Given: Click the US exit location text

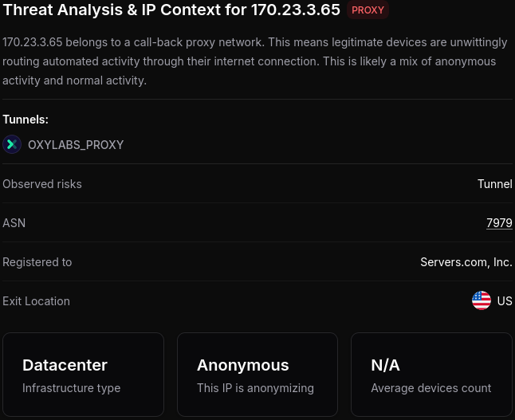Looking at the screenshot, I should pos(505,301).
